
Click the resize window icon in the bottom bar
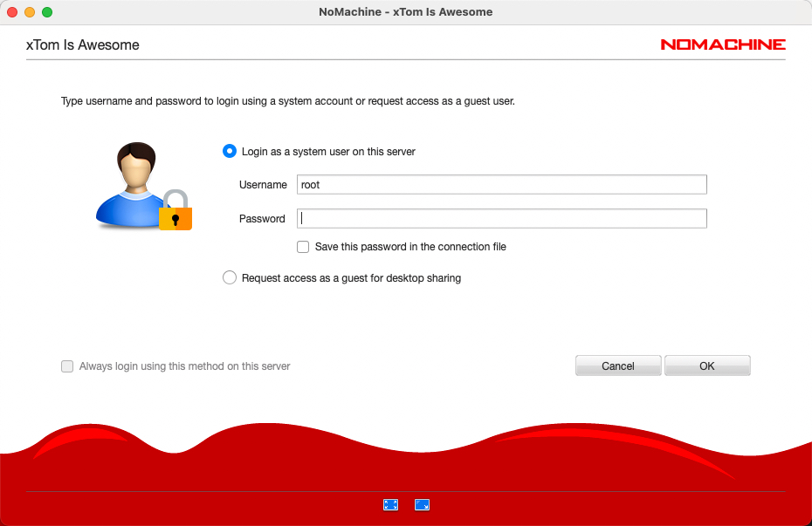[422, 505]
